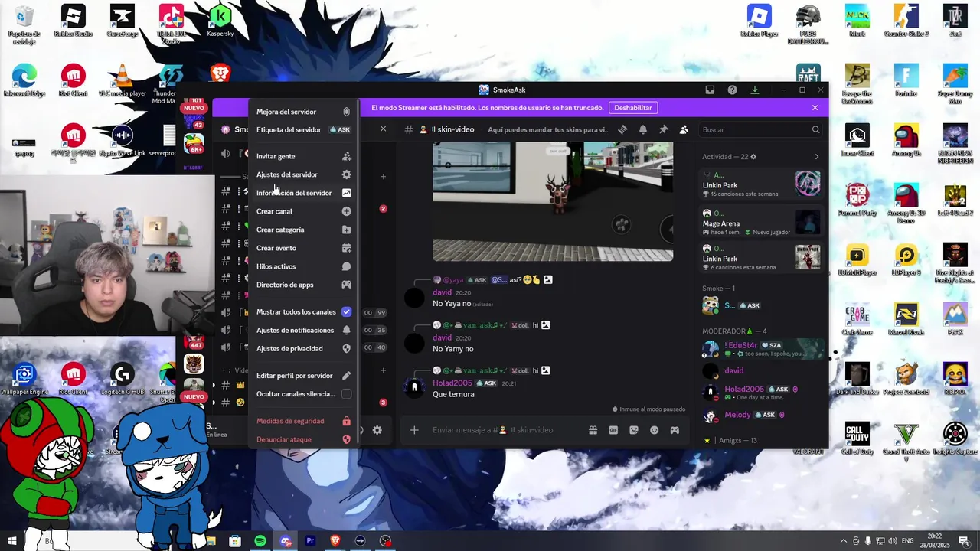
Task: Open Información del servidor entry
Action: (x=302, y=193)
